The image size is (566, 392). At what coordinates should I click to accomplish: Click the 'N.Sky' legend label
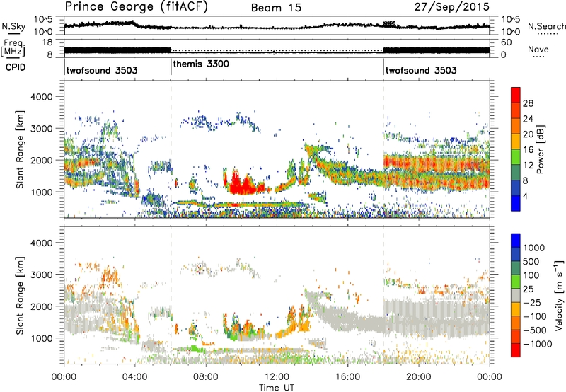click(13, 26)
